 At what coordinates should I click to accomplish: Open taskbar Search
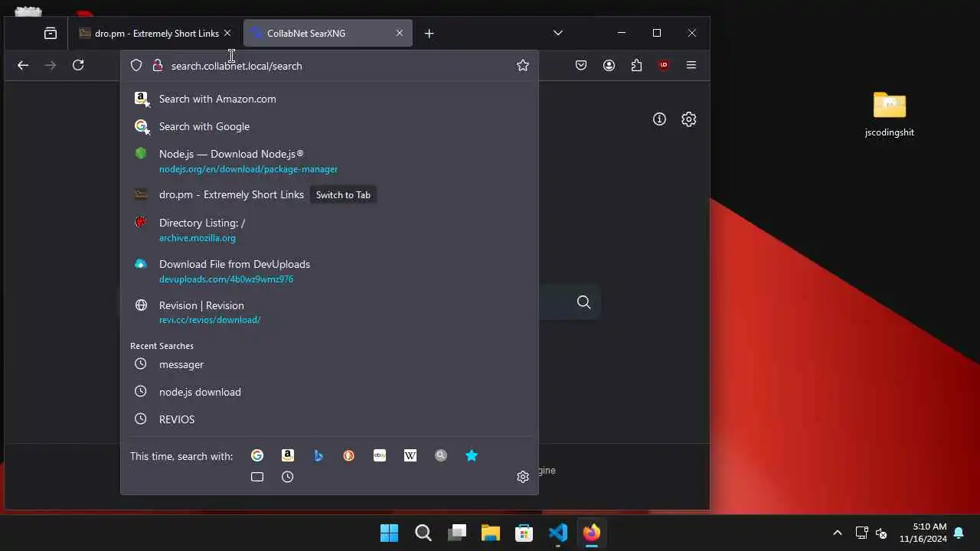coord(423,533)
